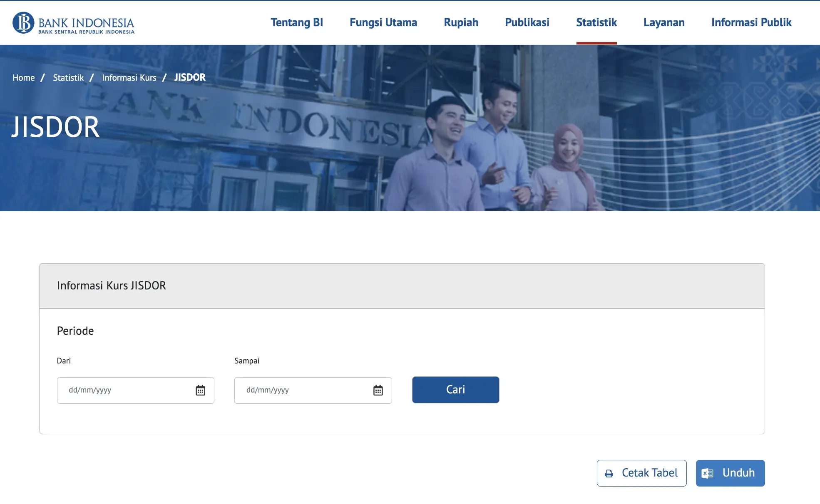Click the Excel icon in Unduh
The image size is (820, 504).
pos(707,473)
